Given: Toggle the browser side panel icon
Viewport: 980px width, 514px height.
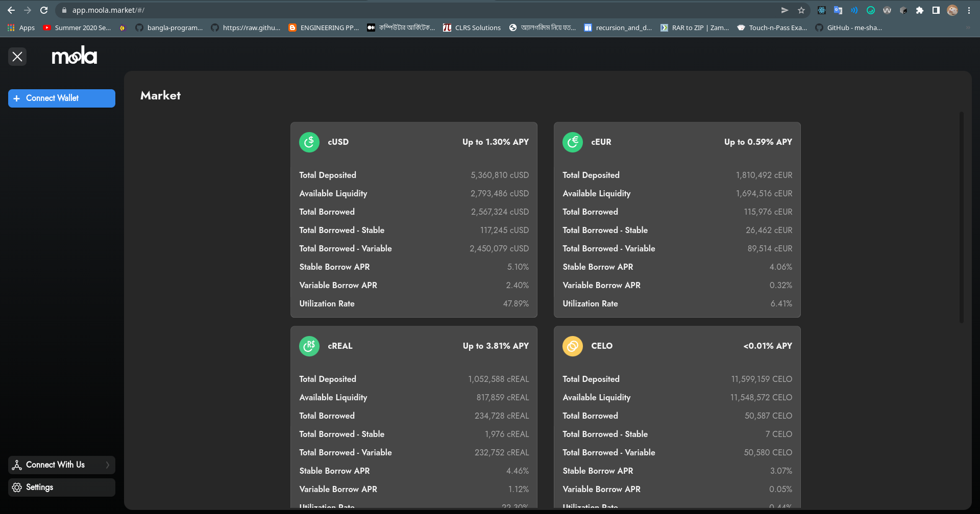Looking at the screenshot, I should [936, 10].
